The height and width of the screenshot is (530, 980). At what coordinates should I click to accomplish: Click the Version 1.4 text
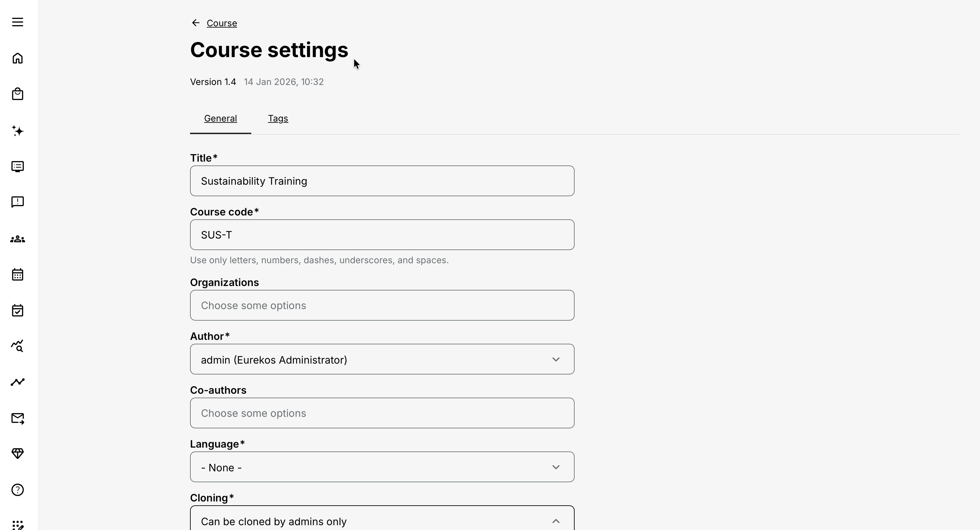213,82
